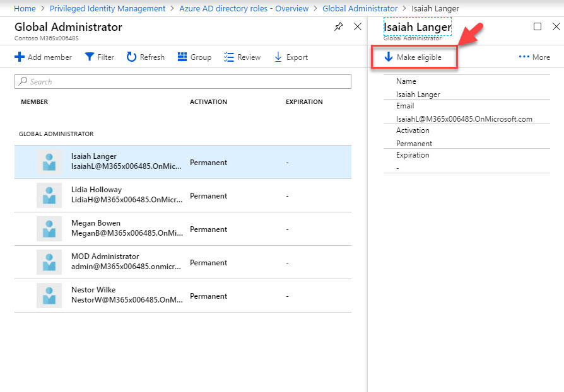The image size is (564, 392).
Task: Refresh the member list
Action: click(145, 57)
